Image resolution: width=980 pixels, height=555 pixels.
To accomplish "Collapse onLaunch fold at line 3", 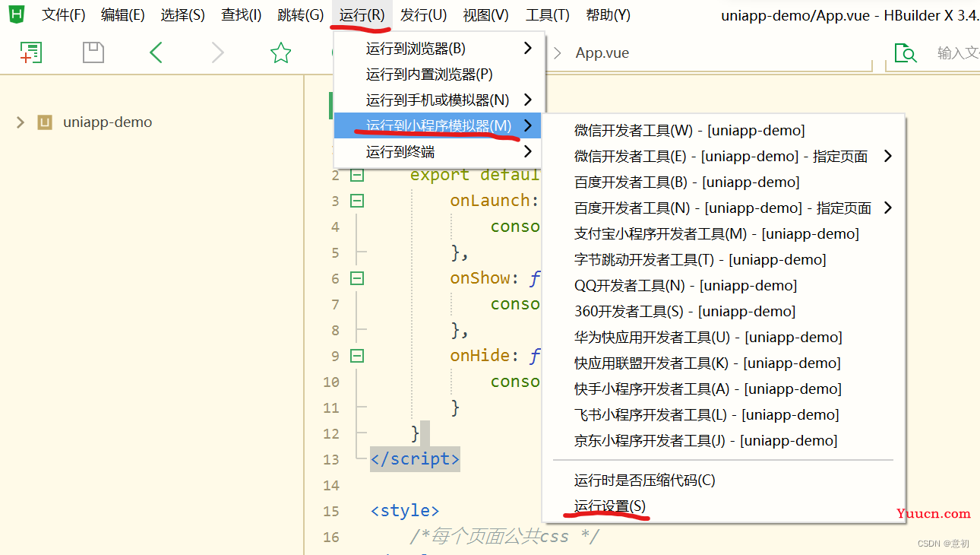I will click(356, 201).
